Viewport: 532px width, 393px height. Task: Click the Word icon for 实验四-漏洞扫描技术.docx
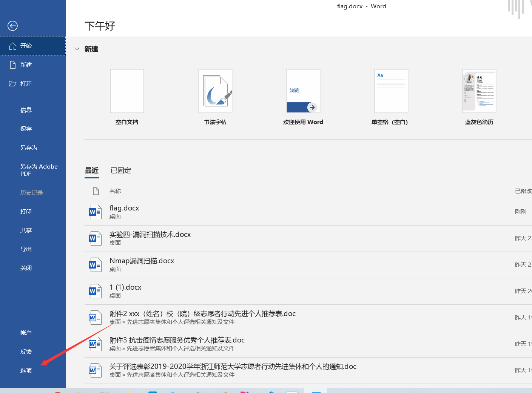click(x=95, y=238)
